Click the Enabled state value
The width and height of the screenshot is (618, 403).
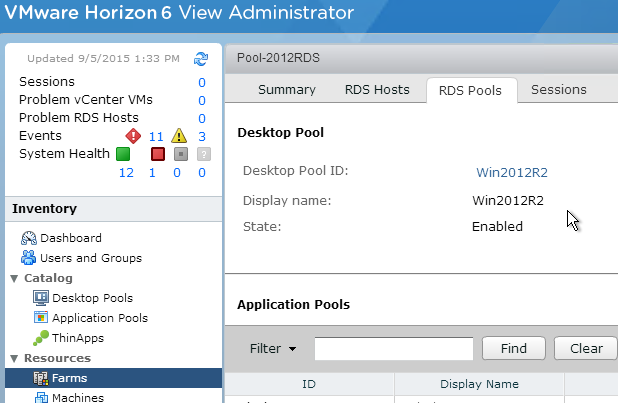click(x=497, y=227)
